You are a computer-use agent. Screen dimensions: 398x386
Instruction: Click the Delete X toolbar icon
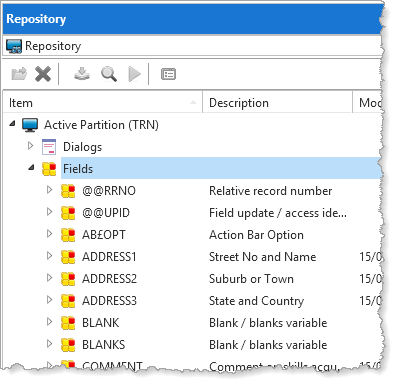point(43,74)
